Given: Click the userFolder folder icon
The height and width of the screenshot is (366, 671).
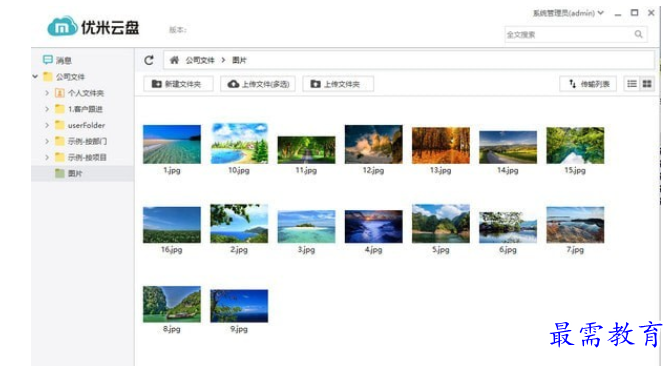Looking at the screenshot, I should 60,125.
